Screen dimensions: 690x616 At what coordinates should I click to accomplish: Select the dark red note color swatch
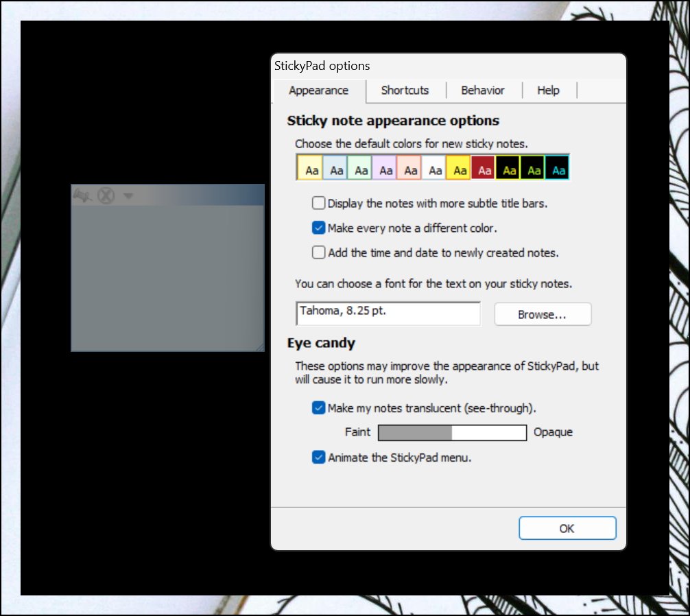[x=483, y=167]
